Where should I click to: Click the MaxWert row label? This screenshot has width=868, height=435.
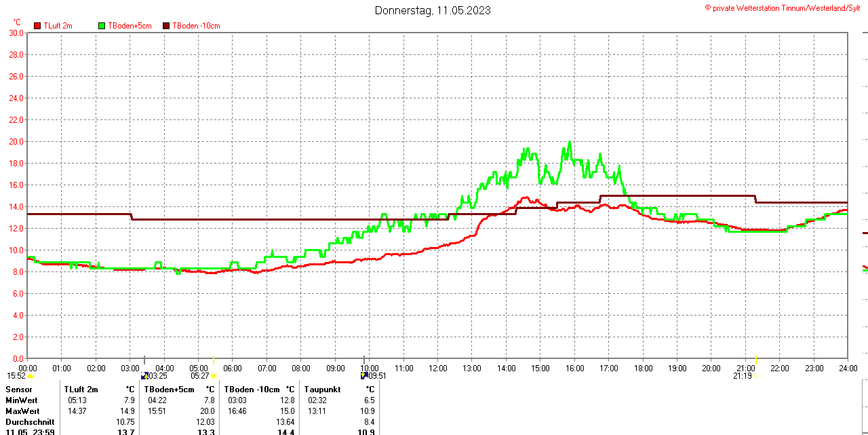(x=22, y=411)
